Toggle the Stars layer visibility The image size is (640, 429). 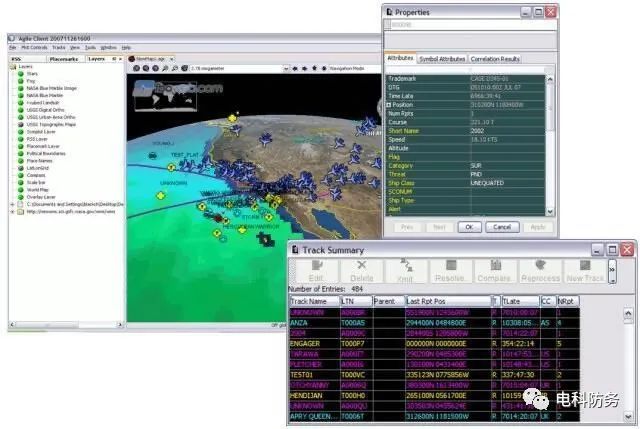19,73
